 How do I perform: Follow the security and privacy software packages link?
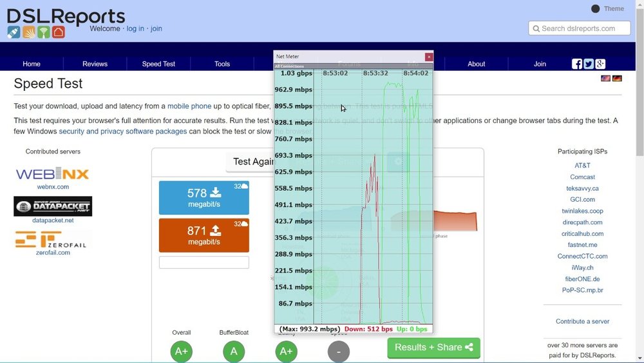point(123,131)
